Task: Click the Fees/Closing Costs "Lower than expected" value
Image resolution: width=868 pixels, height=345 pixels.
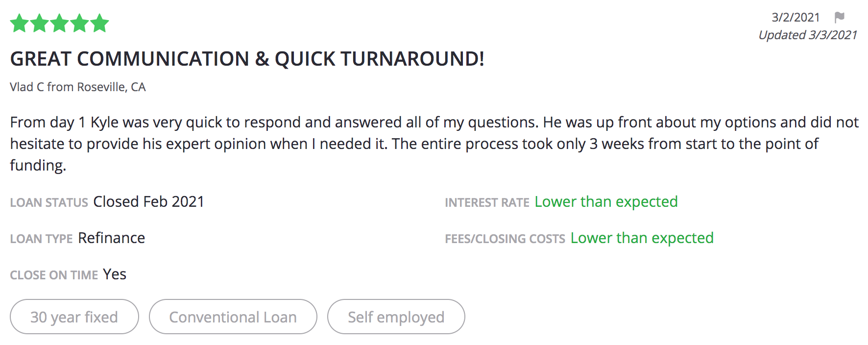Action: [x=642, y=238]
